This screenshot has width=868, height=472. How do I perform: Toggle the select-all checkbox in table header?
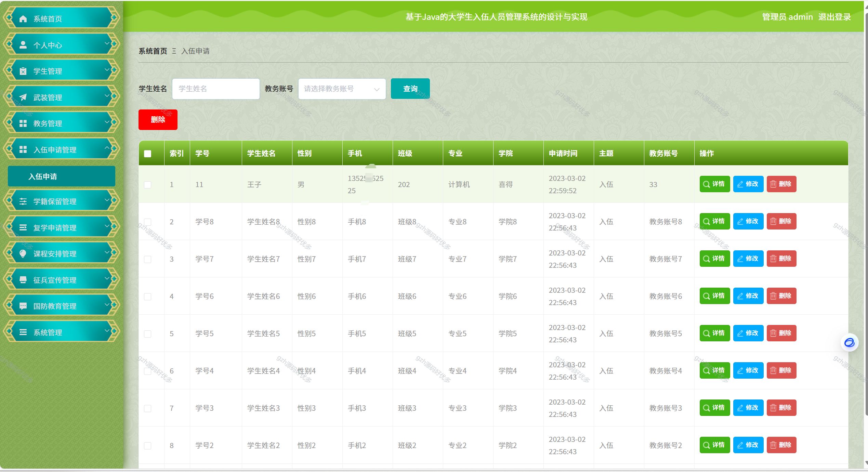point(148,154)
